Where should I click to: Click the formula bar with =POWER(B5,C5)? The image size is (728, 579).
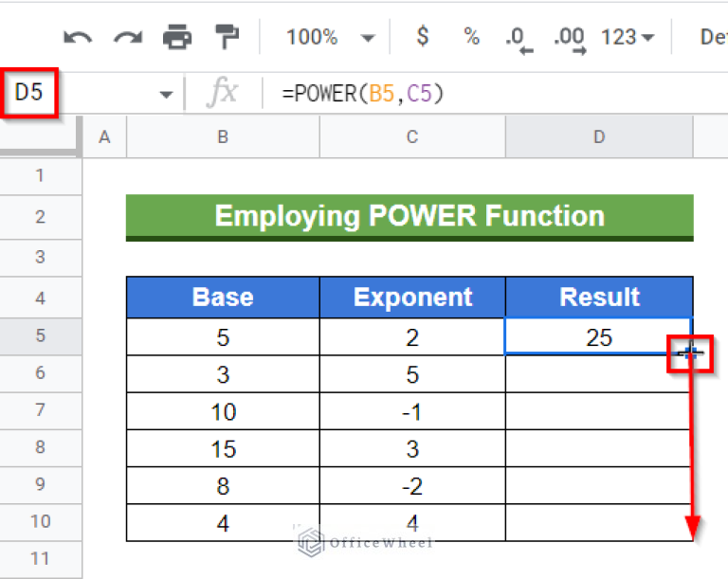(x=495, y=94)
